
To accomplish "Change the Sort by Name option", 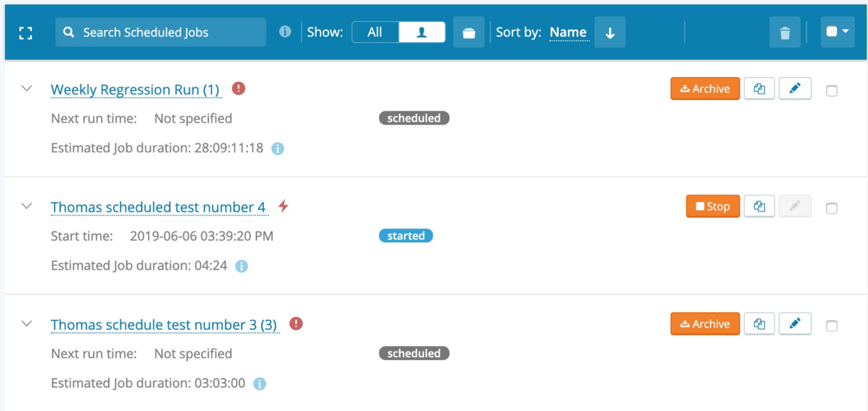I will [568, 32].
